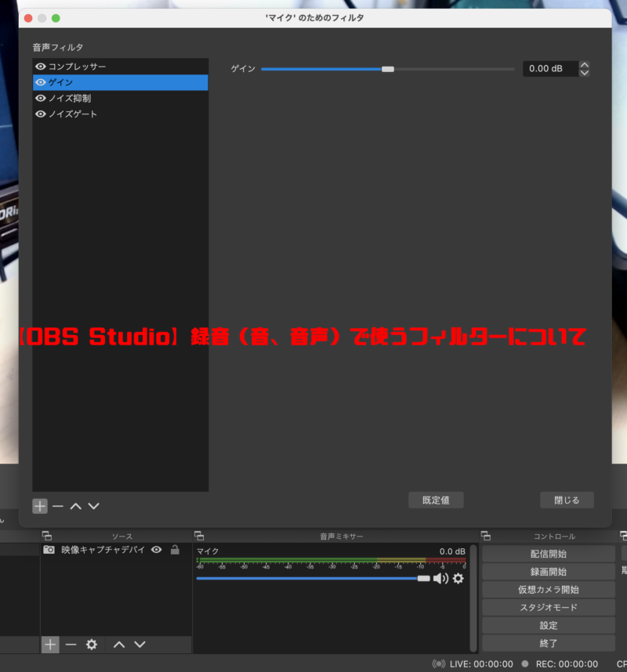Move source up in sources list

119,644
